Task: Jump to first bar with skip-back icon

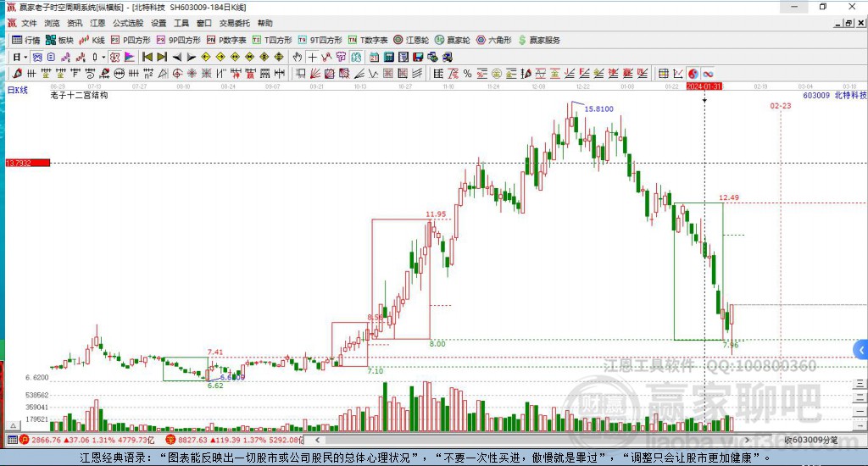Action: tap(147, 57)
